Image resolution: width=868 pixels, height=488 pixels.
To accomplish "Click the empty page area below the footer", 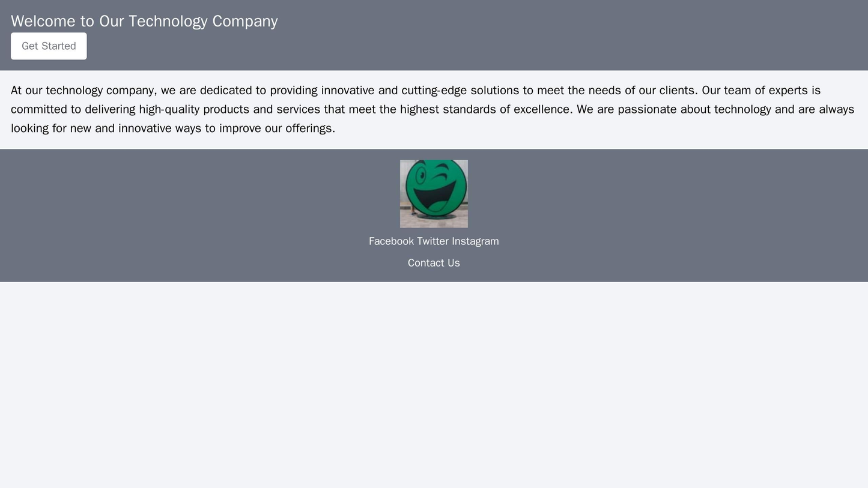I will pyautogui.click(x=434, y=384).
